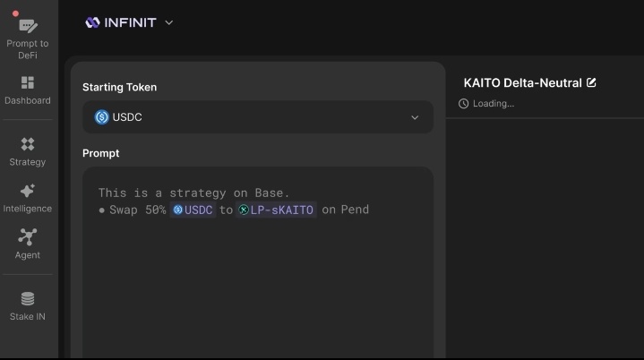Open the Agent node icon
644x360 pixels.
[28, 236]
